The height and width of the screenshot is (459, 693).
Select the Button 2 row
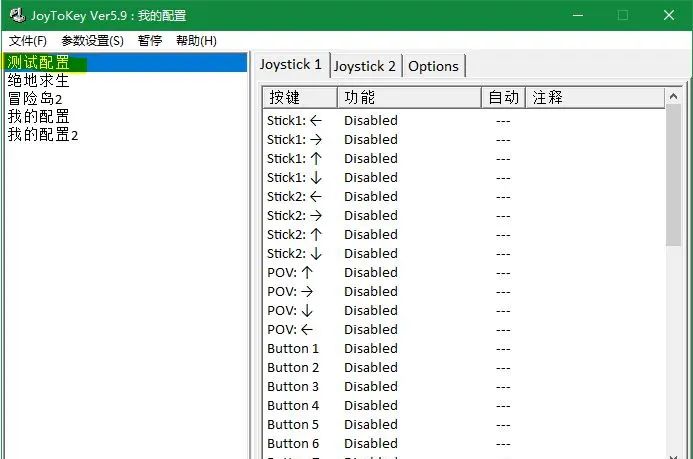[464, 368]
